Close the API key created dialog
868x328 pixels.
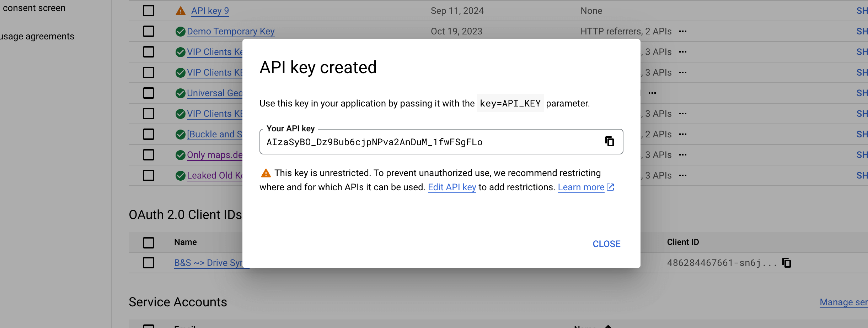(606, 244)
